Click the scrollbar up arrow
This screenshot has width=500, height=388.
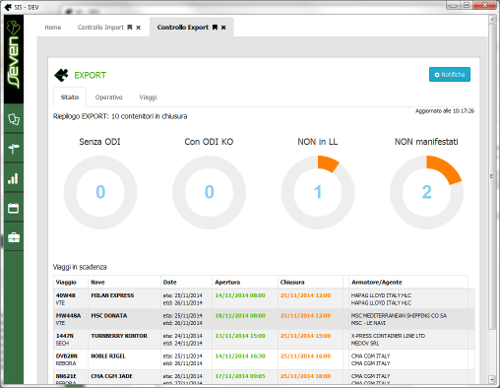pos(492,20)
